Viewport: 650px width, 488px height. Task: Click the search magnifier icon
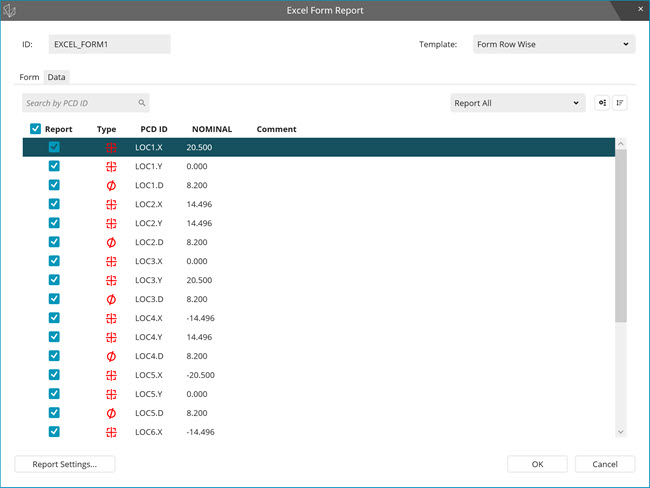pos(142,103)
